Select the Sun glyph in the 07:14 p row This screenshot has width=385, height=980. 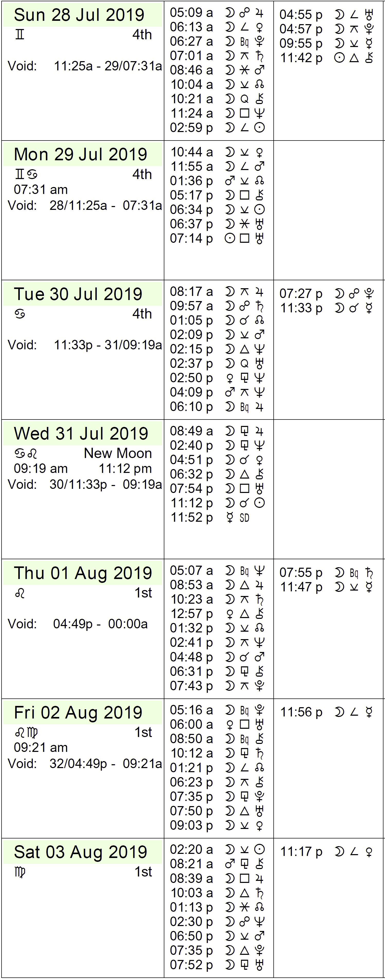(230, 238)
